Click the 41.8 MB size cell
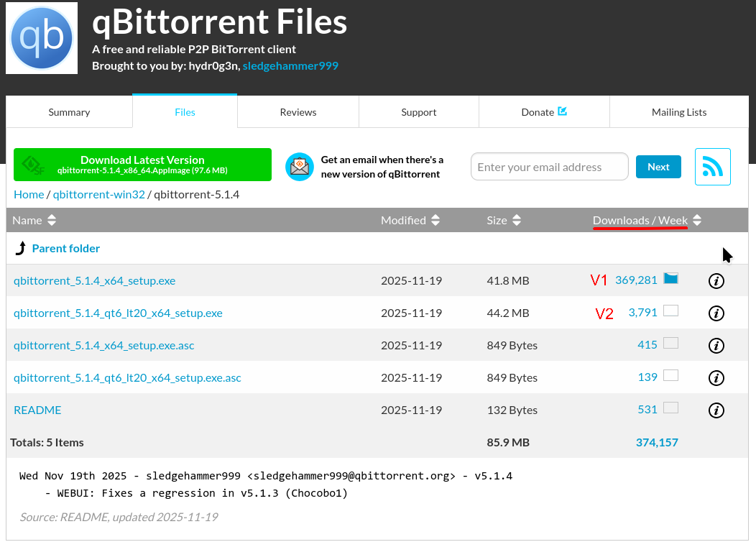This screenshot has height=542, width=756. 507,280
